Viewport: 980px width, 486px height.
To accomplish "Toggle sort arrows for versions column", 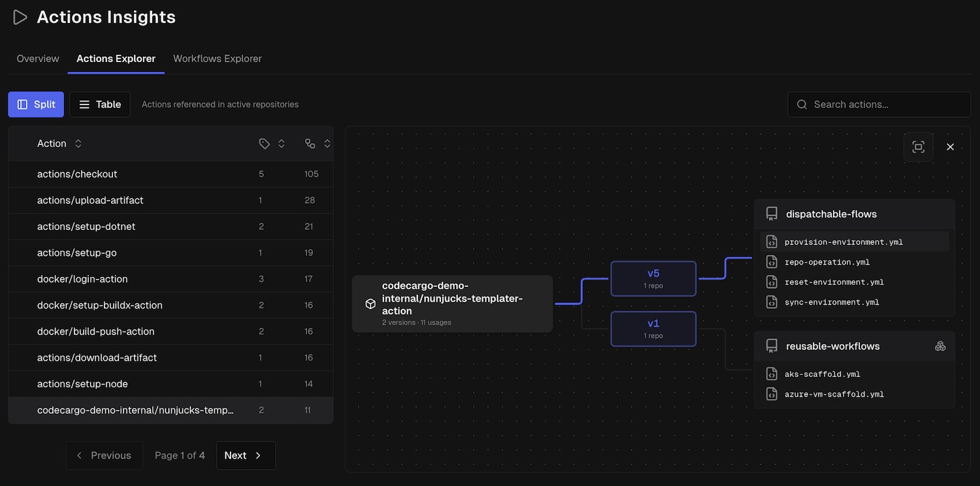I will pos(282,144).
